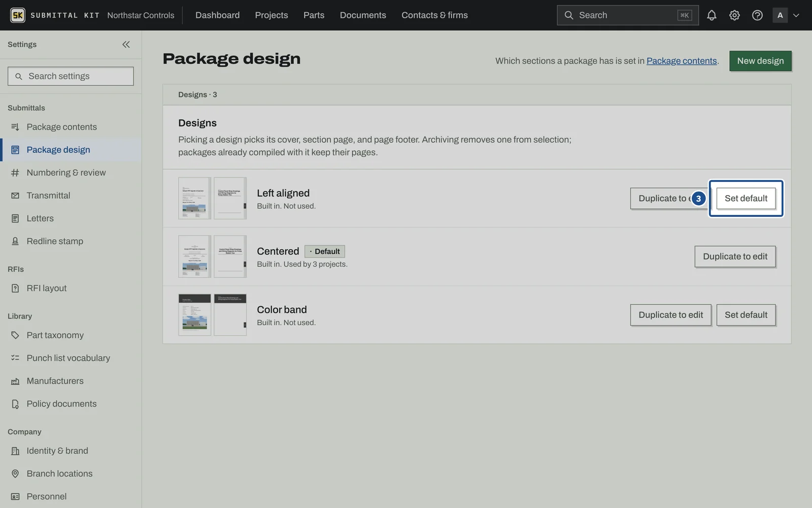Set Color band as default
This screenshot has height=508, width=812.
click(746, 315)
